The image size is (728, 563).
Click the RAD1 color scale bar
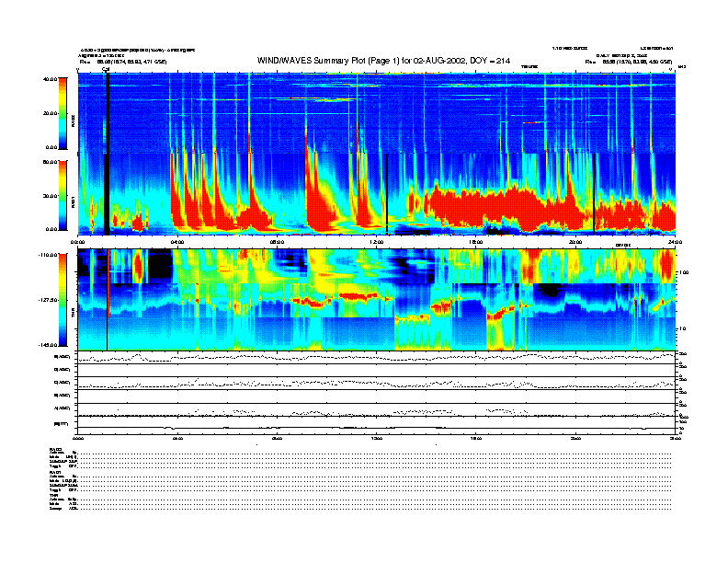coord(63,195)
